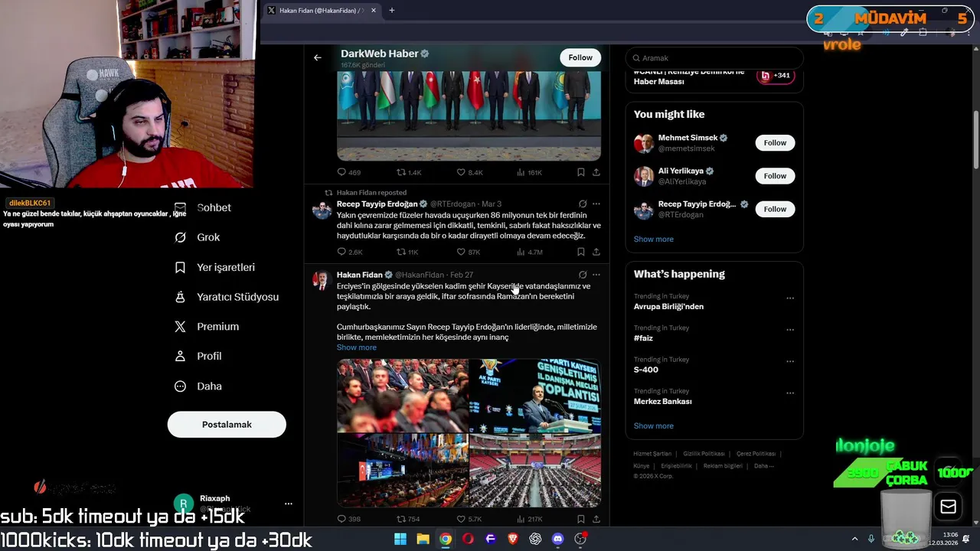The image size is (980, 551).
Task: Click Grok icon on Hakan Fidan Feb 27 post
Action: [583, 275]
